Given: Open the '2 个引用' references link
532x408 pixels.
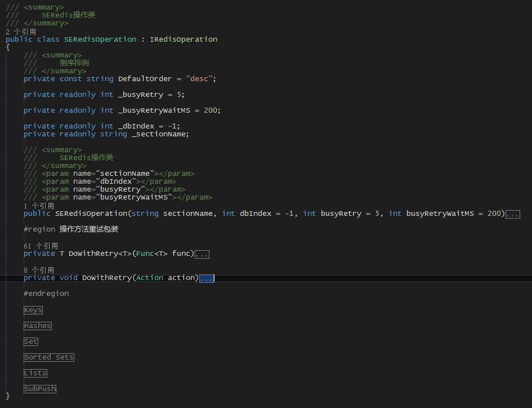Looking at the screenshot, I should tap(21, 32).
